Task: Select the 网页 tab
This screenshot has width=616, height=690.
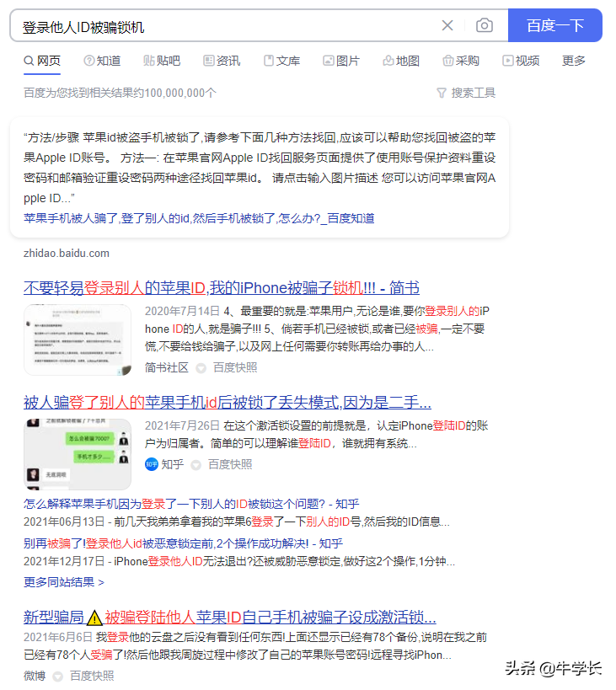Action: click(42, 61)
